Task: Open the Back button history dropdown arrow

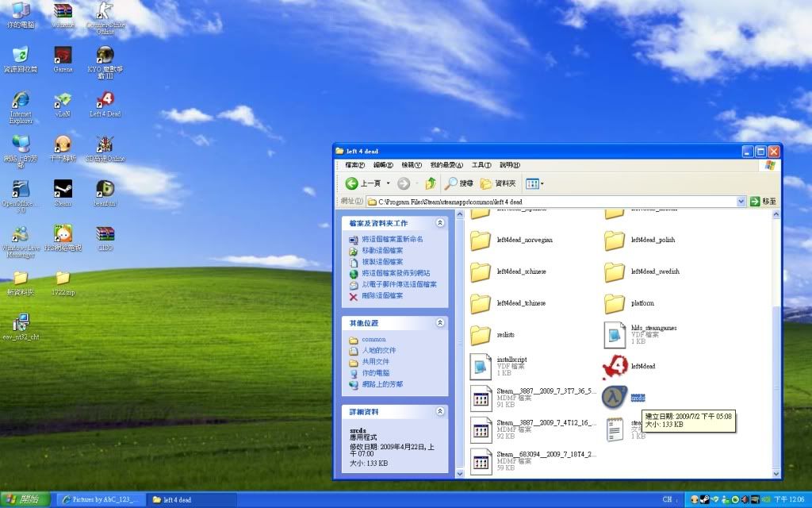Action: point(388,183)
